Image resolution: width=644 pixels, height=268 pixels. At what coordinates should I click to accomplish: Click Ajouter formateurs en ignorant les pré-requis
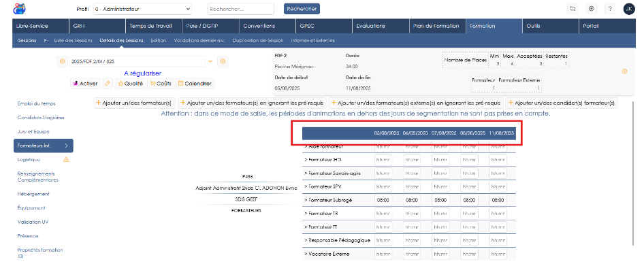click(253, 103)
